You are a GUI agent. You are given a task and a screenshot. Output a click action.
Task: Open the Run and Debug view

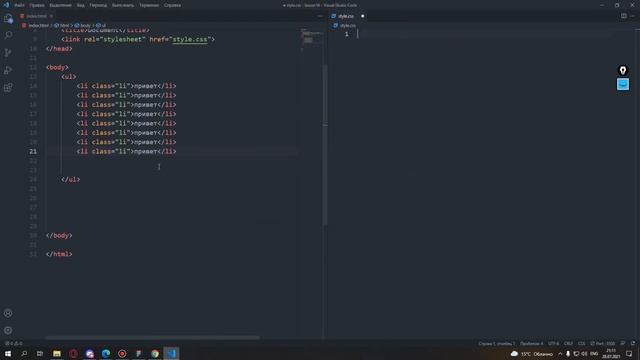8,70
